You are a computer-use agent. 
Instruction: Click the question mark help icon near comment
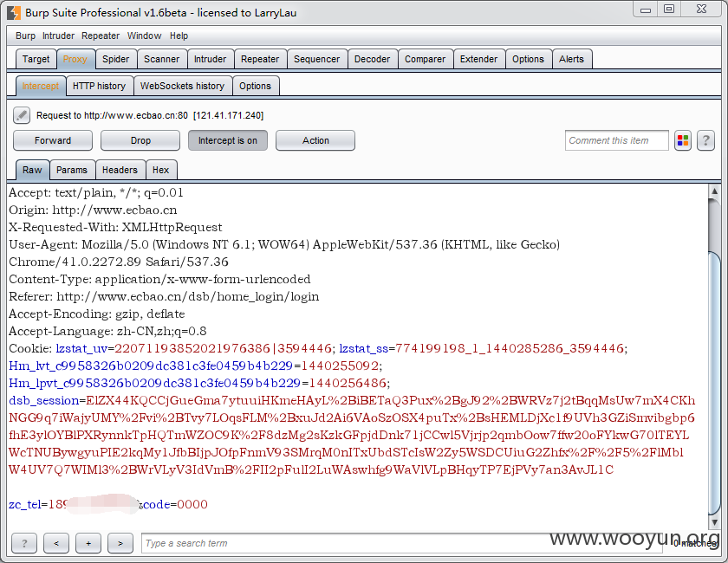click(705, 140)
